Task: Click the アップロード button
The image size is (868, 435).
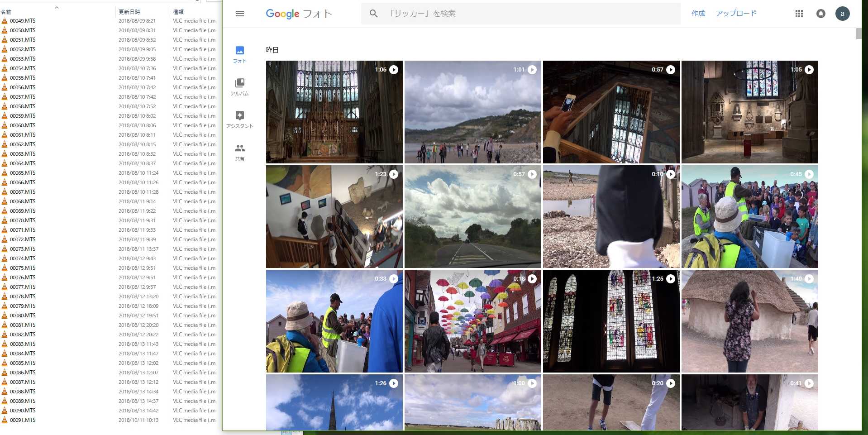Action: click(736, 14)
